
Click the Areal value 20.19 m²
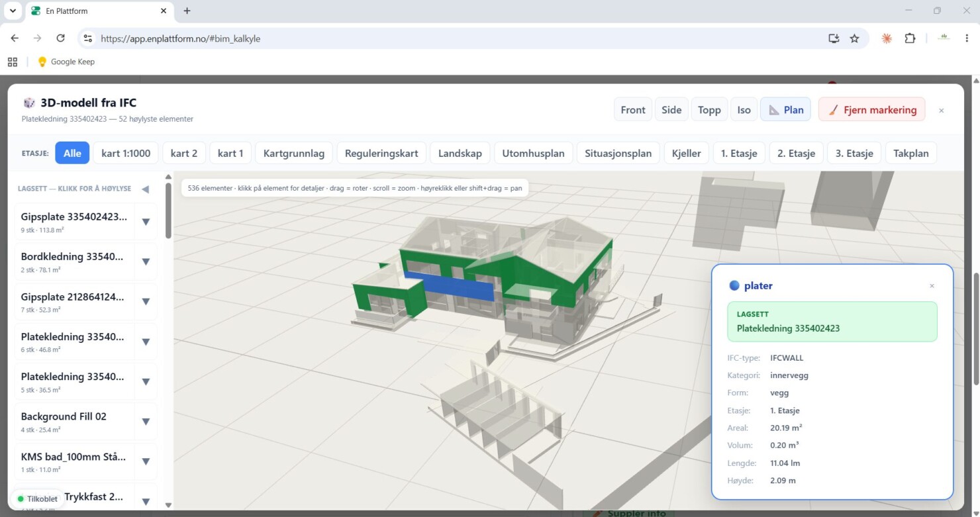(786, 428)
